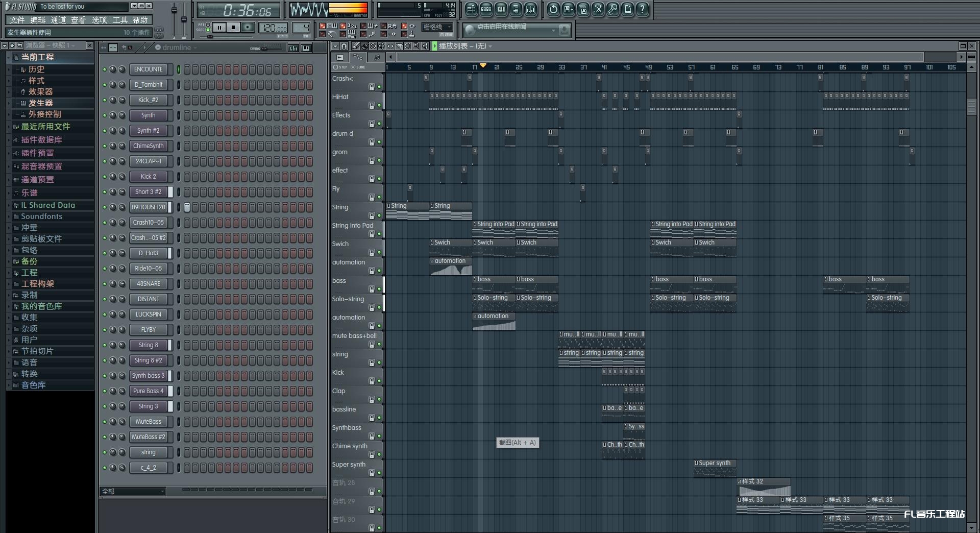Click the record transport button
980x533 pixels.
click(x=248, y=28)
